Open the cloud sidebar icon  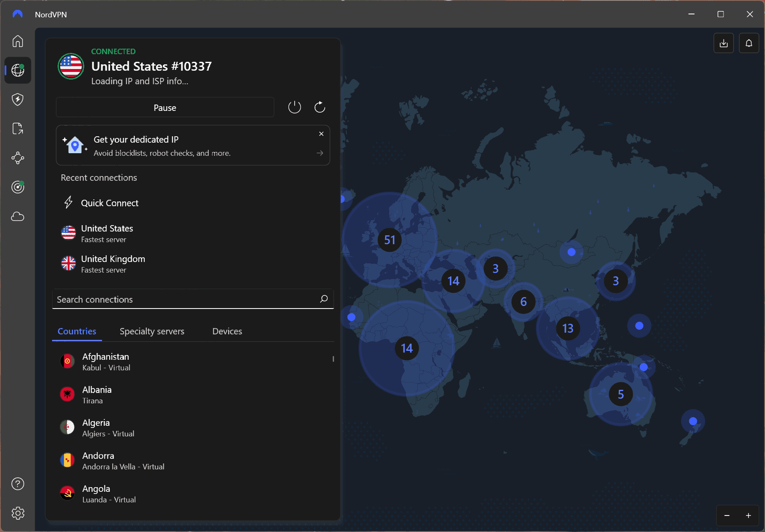pyautogui.click(x=17, y=216)
